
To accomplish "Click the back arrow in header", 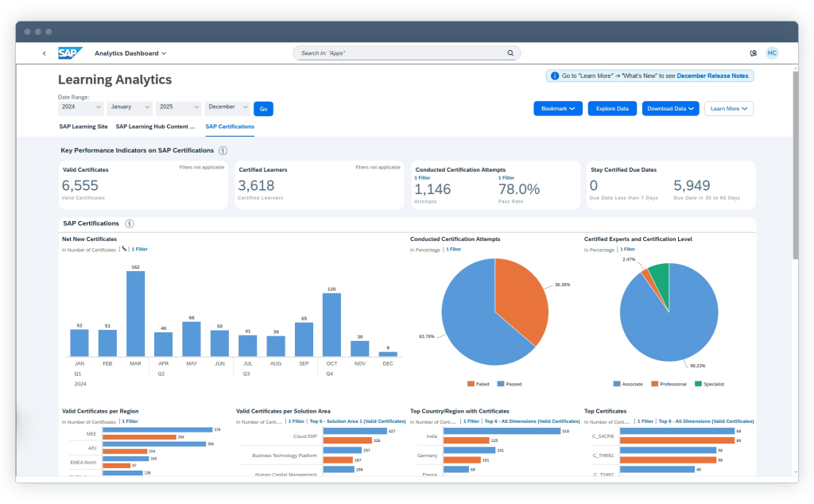I will 45,53.
